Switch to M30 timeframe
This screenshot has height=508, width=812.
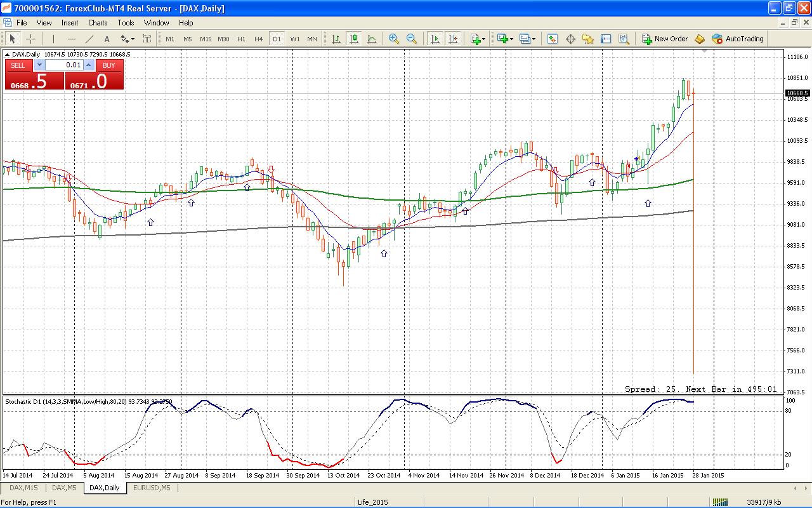(223, 39)
